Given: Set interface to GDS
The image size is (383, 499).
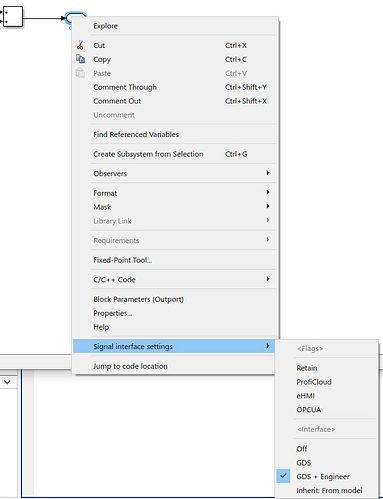Looking at the screenshot, I should 327,463.
